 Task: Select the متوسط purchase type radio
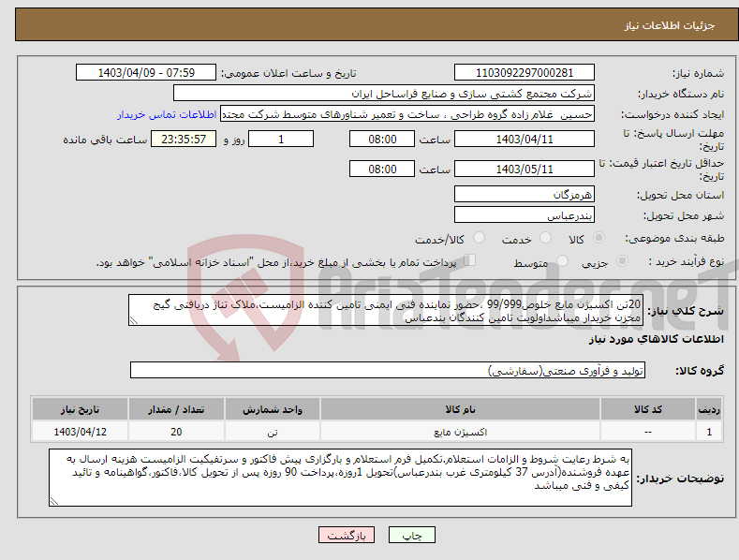562,260
